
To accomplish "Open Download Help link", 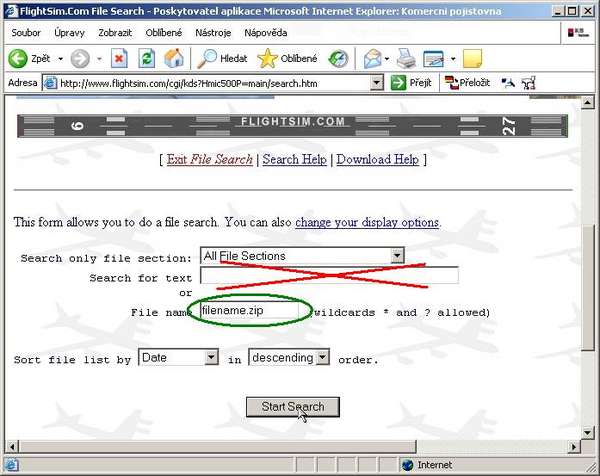I will [x=378, y=159].
